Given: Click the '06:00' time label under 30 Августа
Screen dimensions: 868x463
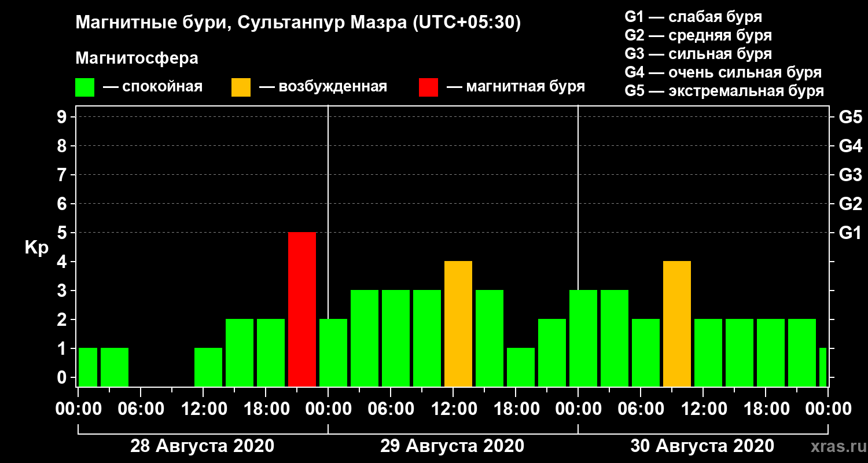Looking at the screenshot, I should [x=641, y=409].
